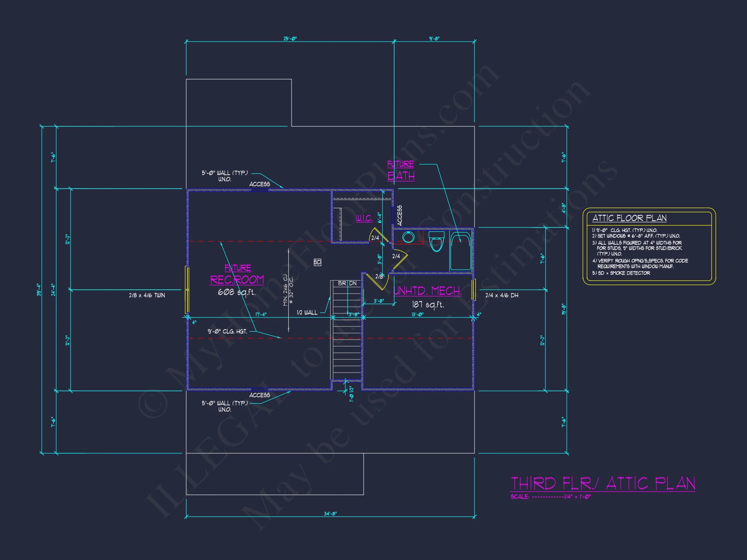This screenshot has width=747, height=560.
Task: Click the 2/4 x 4/6 DH window note
Action: click(502, 295)
